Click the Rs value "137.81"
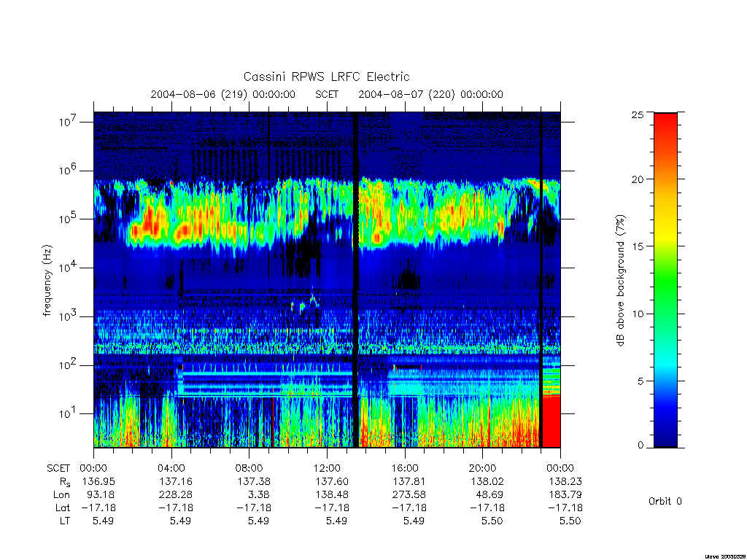 [x=409, y=481]
